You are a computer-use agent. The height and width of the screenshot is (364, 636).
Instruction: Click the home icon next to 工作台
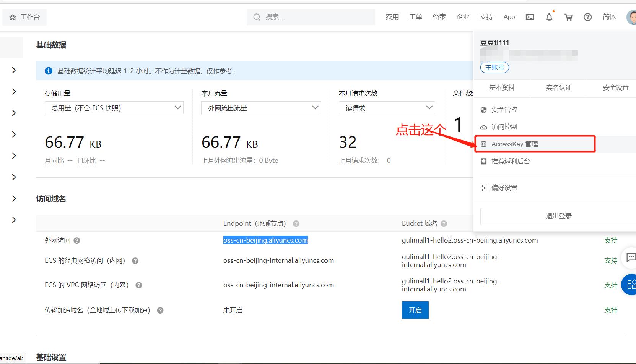[x=13, y=17]
